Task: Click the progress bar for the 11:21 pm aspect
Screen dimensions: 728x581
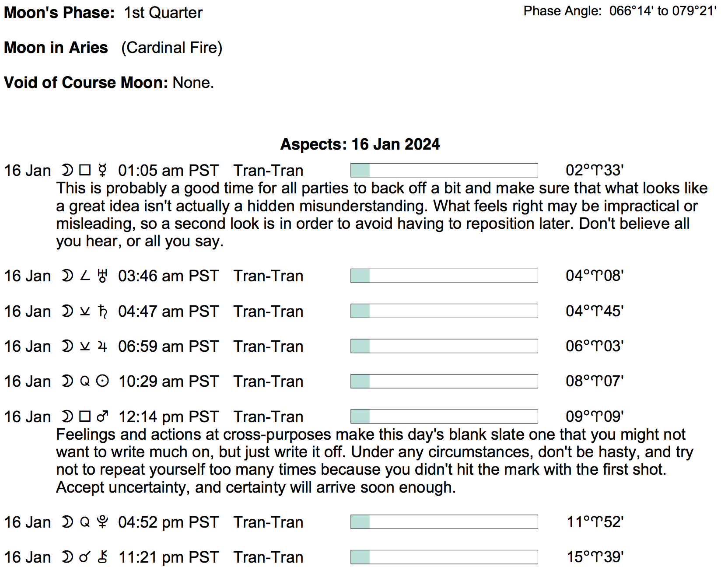Action: [444, 557]
